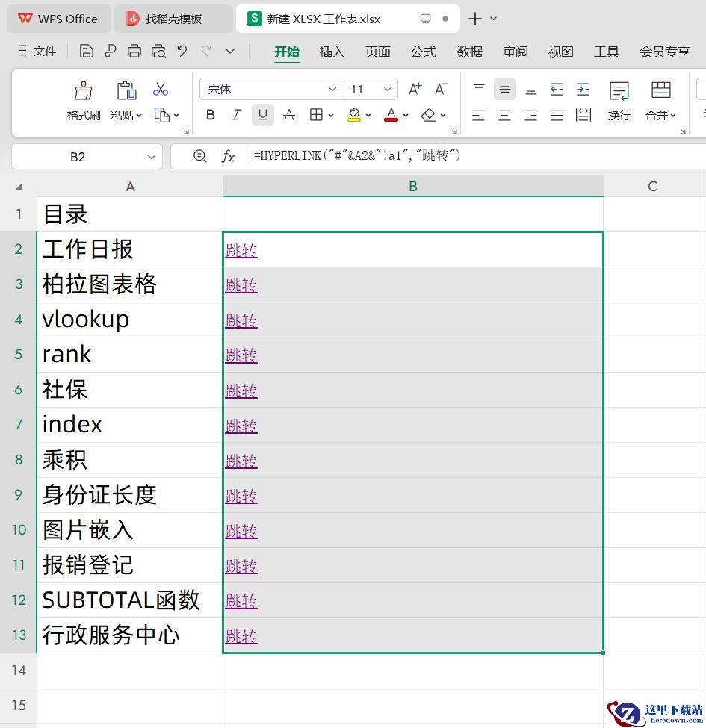The height and width of the screenshot is (728, 706).
Task: Switch to the 插入 Insert tab
Action: pos(332,52)
